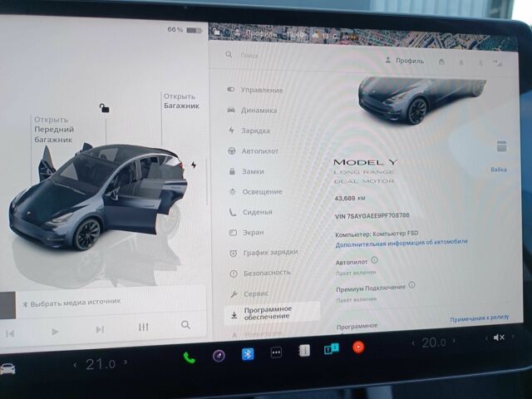Select the Автопилот menu item

259,151
